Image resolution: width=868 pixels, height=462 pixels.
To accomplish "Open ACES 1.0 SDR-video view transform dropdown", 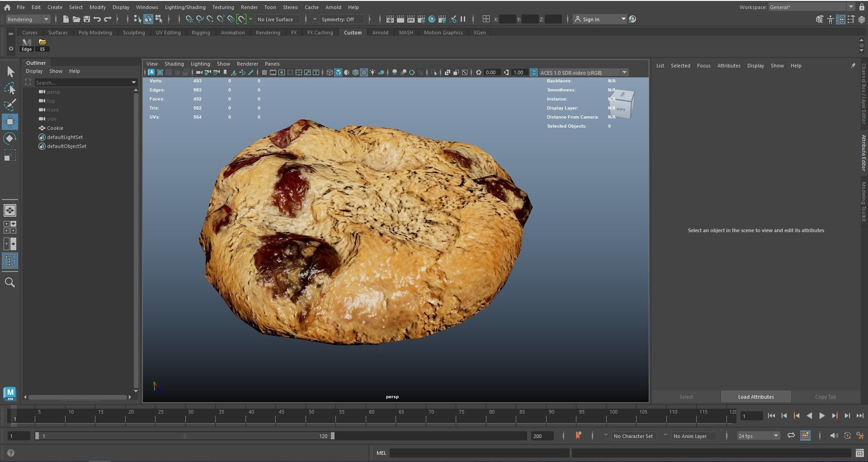I will click(584, 72).
